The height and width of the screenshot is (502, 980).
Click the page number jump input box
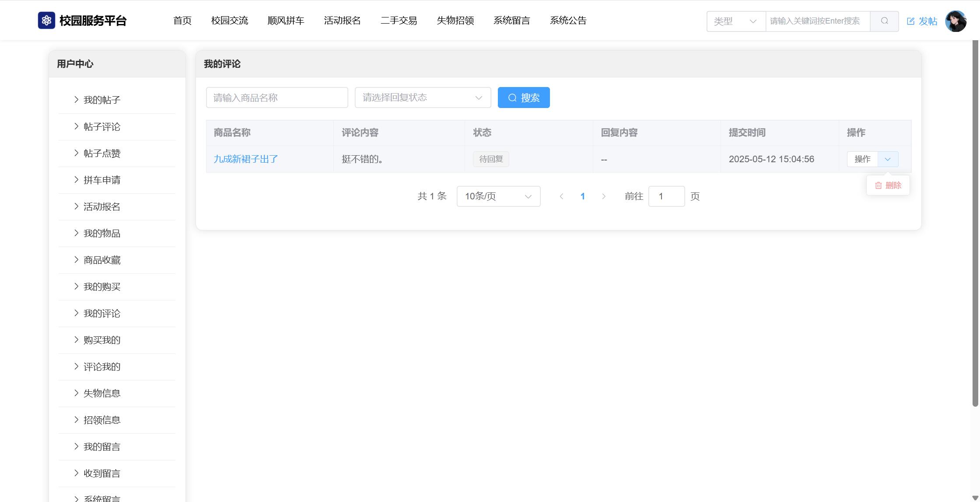[666, 196]
